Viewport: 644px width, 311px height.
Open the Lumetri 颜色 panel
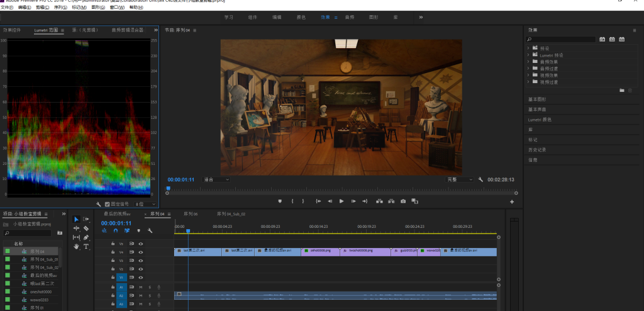pos(540,120)
